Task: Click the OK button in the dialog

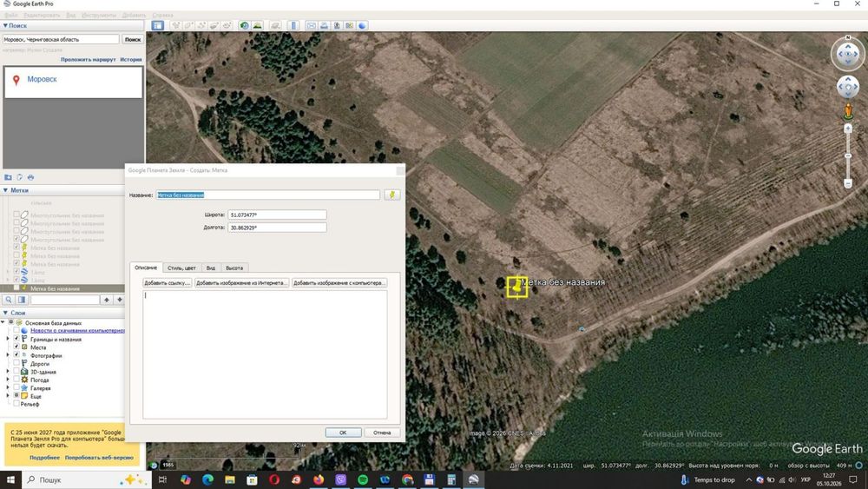Action: [343, 433]
